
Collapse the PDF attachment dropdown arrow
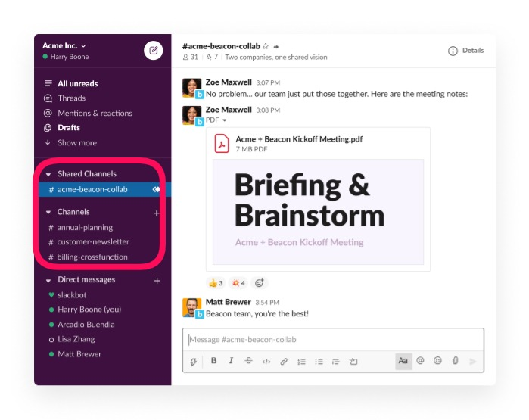pos(225,120)
